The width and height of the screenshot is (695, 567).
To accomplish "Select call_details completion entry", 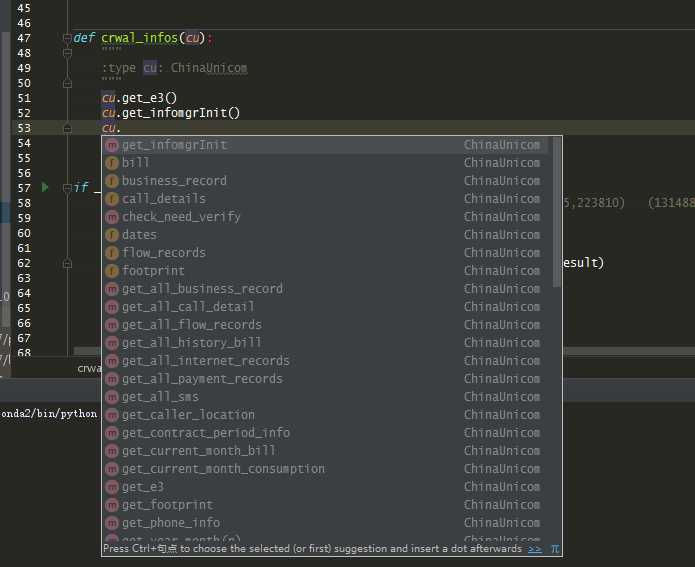I will pyautogui.click(x=325, y=199).
